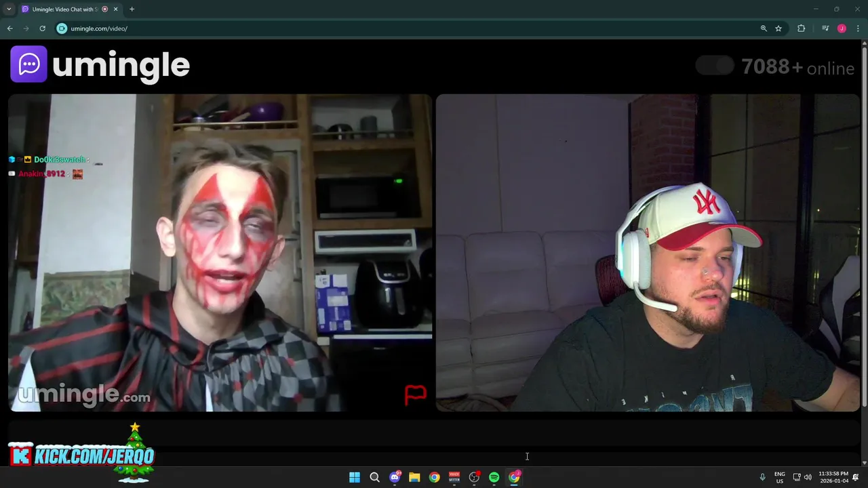Open network settings icon in tray

click(797, 477)
